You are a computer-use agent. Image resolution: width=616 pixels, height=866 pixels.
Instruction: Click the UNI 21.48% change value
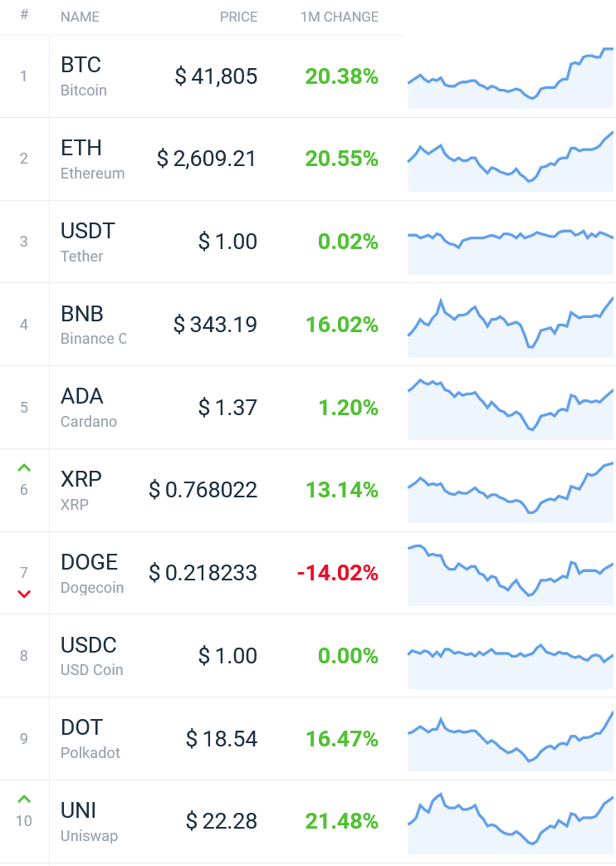pos(342,821)
